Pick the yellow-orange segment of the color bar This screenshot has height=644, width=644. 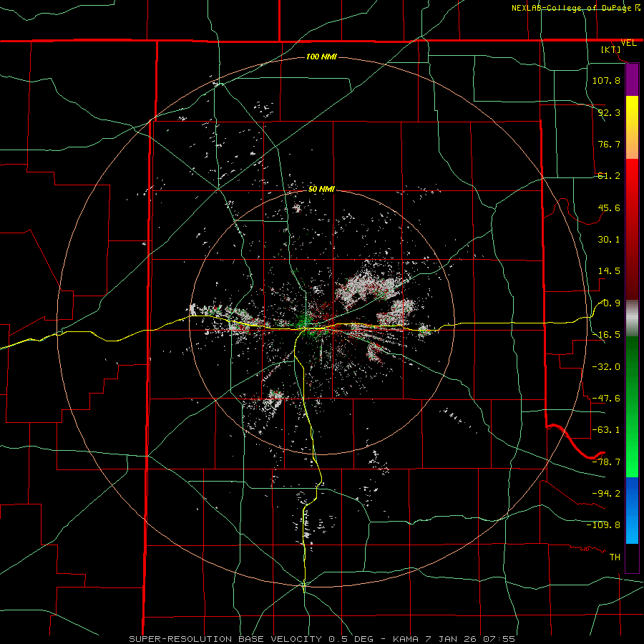pos(632,127)
